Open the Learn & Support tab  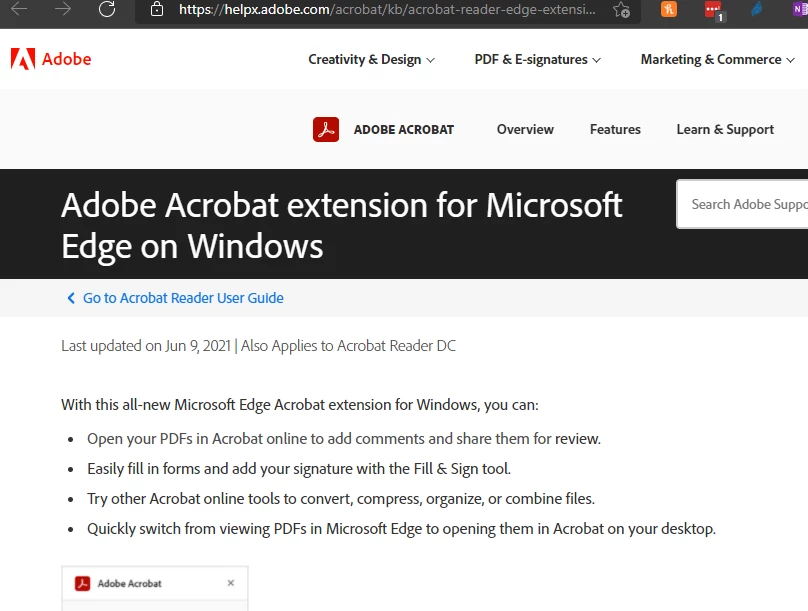coord(725,129)
